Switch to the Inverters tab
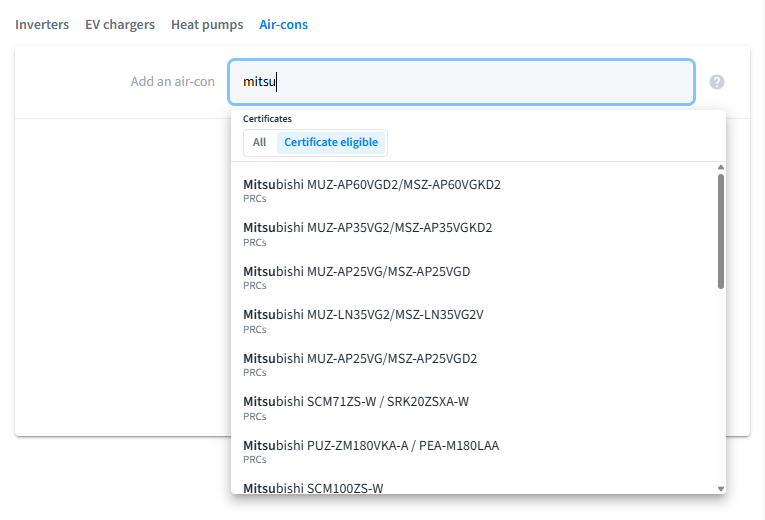Screen dimensions: 765x520 [x=42, y=24]
